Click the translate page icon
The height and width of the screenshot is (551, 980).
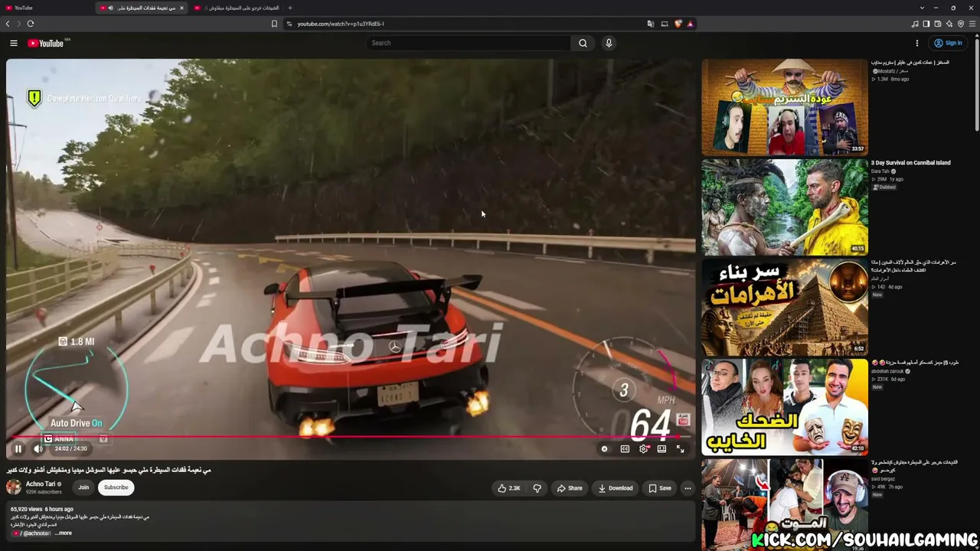coord(650,24)
